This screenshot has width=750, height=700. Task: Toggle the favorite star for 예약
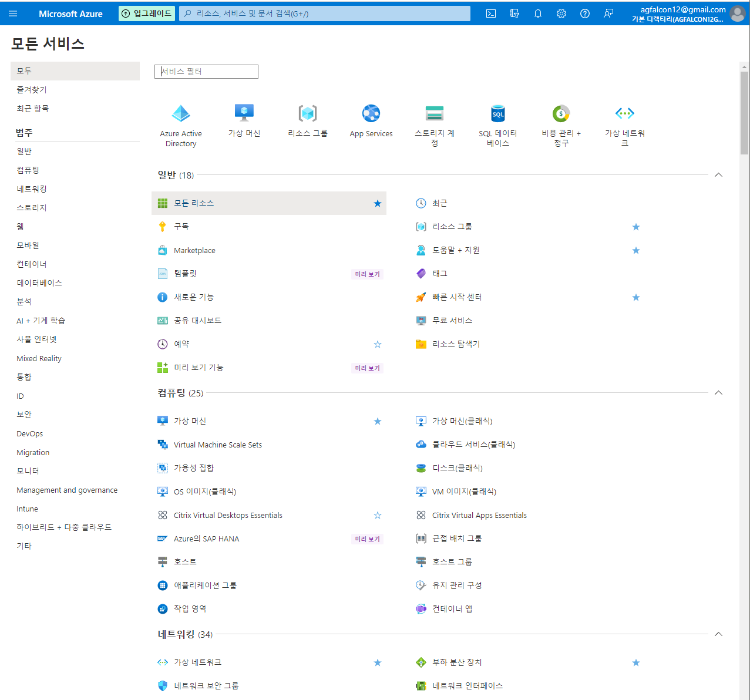(x=378, y=344)
